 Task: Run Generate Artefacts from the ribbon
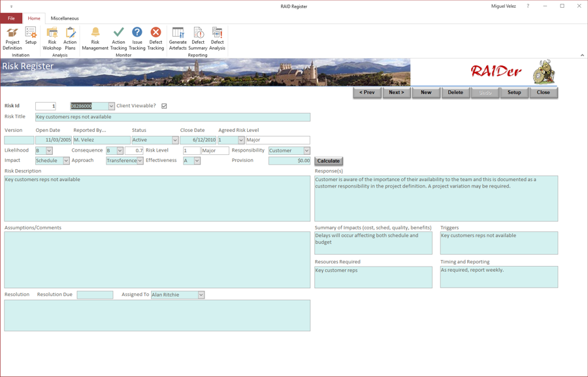(178, 39)
